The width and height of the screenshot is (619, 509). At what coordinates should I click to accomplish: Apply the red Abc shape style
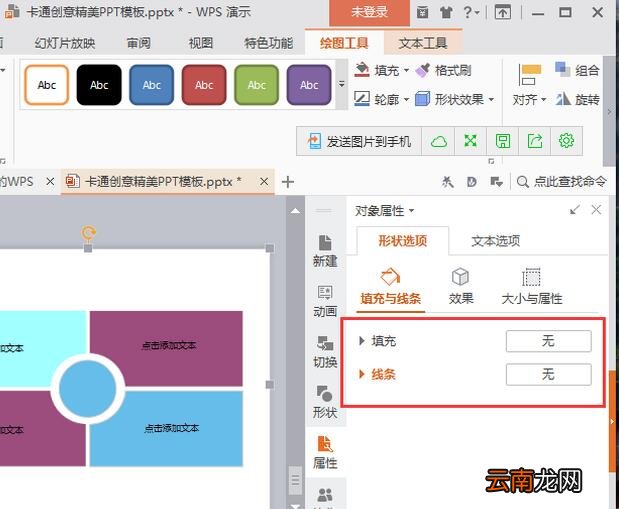point(204,85)
